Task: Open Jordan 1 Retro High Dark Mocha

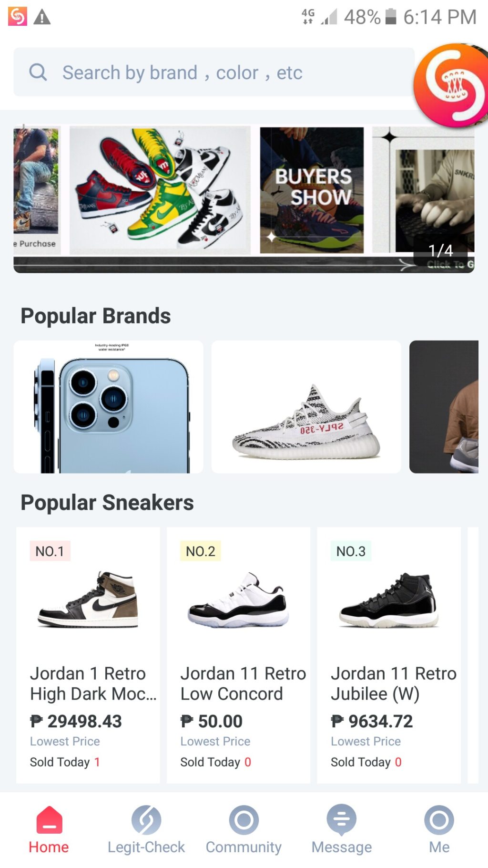Action: (88, 655)
